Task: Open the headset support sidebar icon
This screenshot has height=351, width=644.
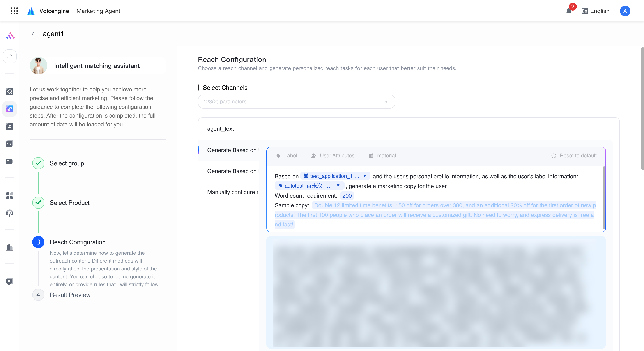Action: [x=9, y=213]
